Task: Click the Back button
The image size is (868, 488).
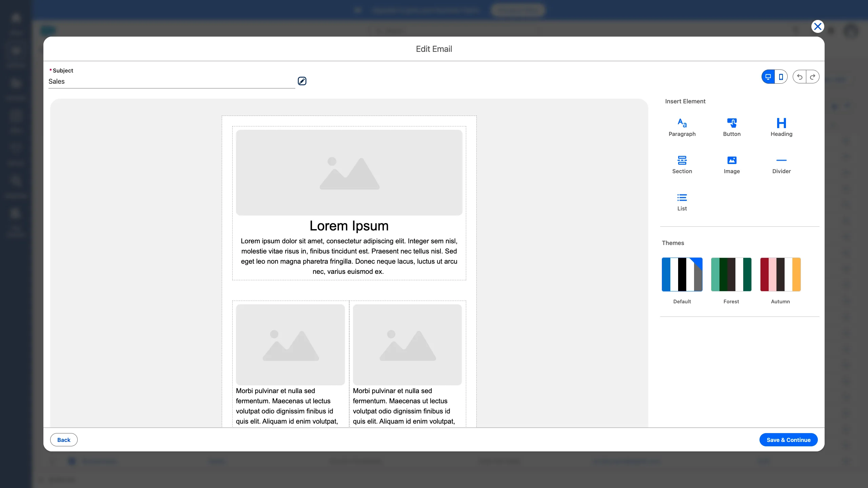Action: [x=64, y=440]
